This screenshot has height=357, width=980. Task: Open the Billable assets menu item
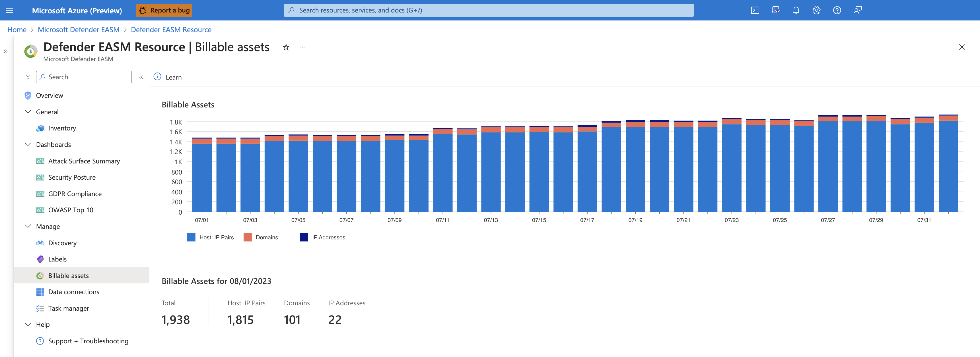point(69,275)
